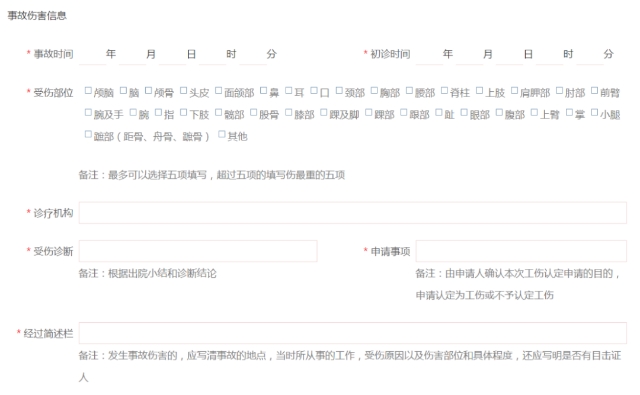Check the 颅脑 injury checkbox

click(x=88, y=91)
